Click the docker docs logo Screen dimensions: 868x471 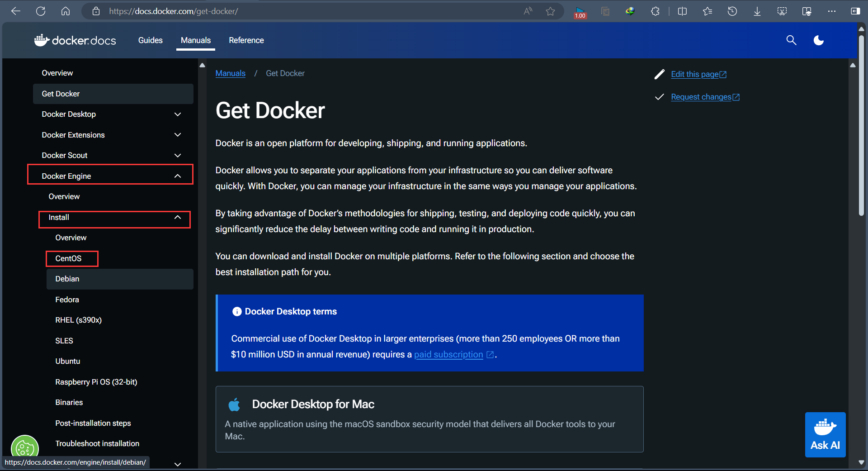(75, 40)
